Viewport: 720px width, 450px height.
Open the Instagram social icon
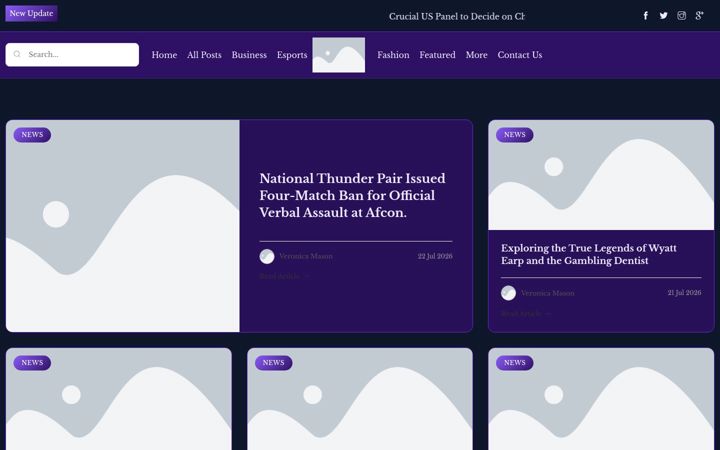681,16
